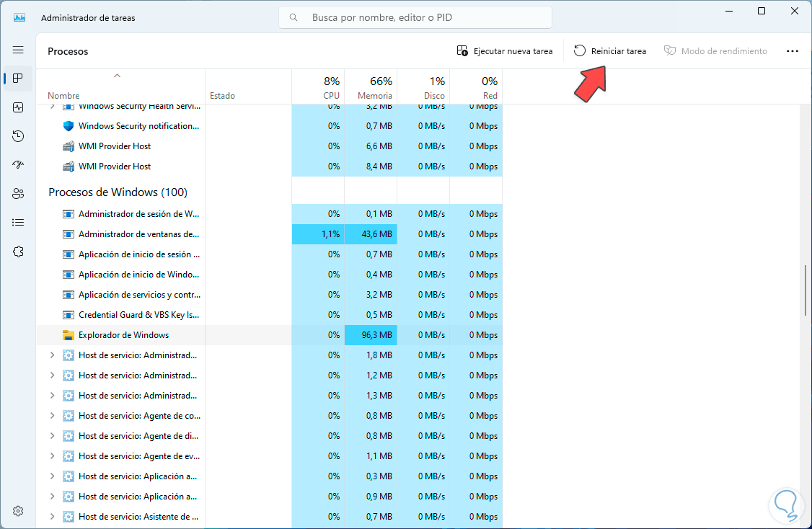
Task: Expand Host de servicio: Agente de ev... row
Action: click(x=52, y=456)
